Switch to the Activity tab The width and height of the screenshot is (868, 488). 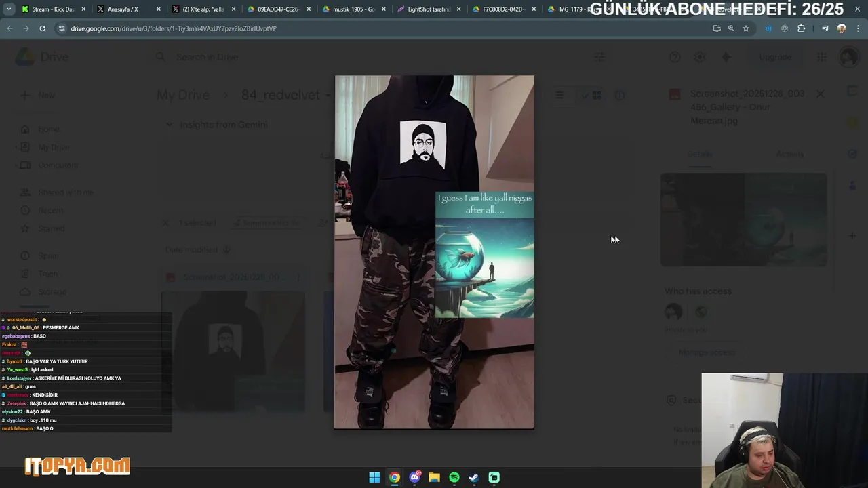click(790, 154)
